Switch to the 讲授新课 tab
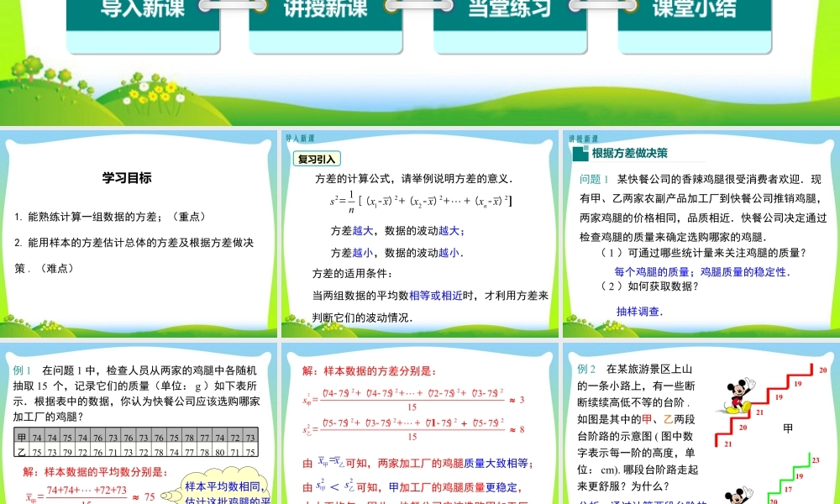 pos(326,11)
